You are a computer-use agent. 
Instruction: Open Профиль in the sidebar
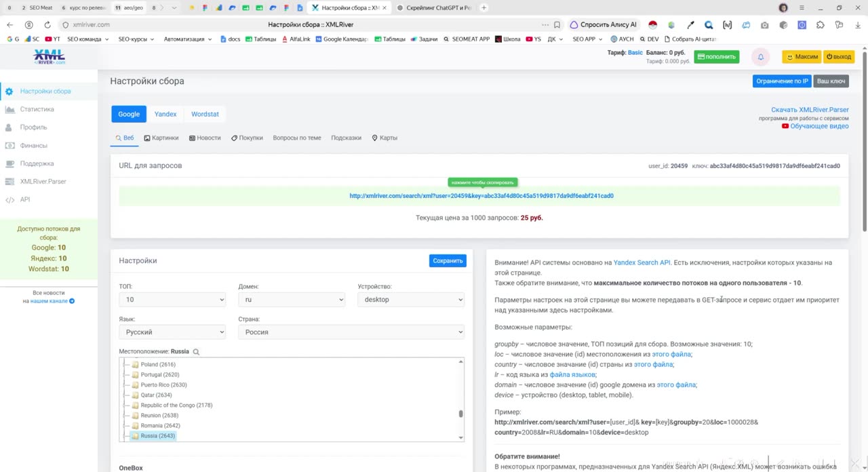click(x=33, y=127)
